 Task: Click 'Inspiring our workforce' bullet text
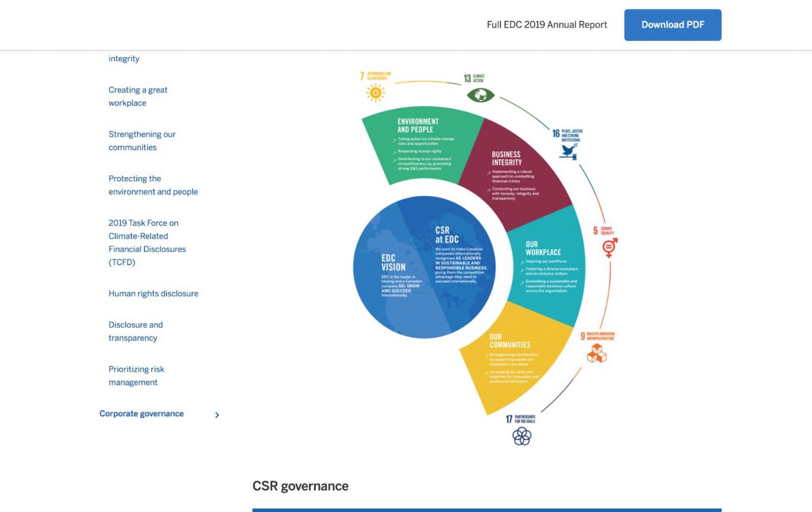click(x=546, y=261)
